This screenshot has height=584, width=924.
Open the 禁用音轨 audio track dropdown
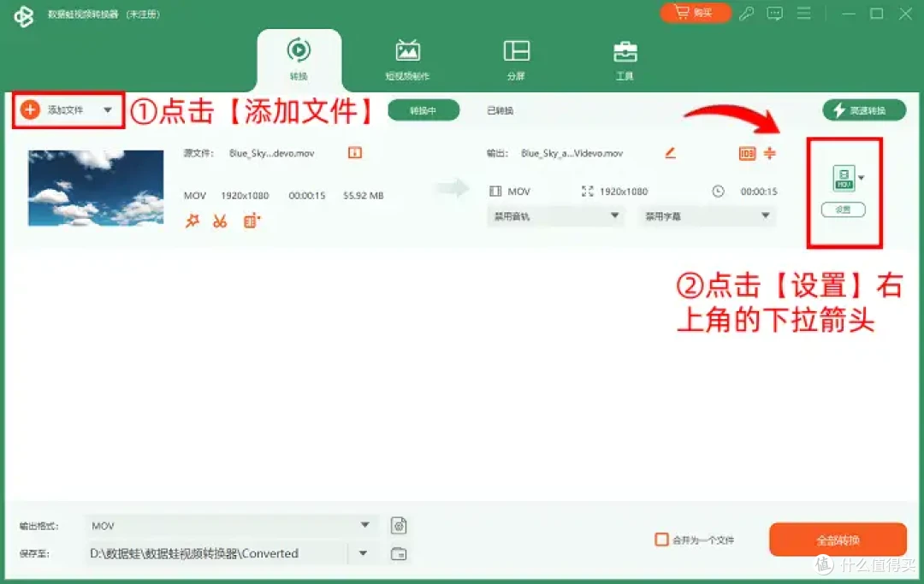(555, 216)
